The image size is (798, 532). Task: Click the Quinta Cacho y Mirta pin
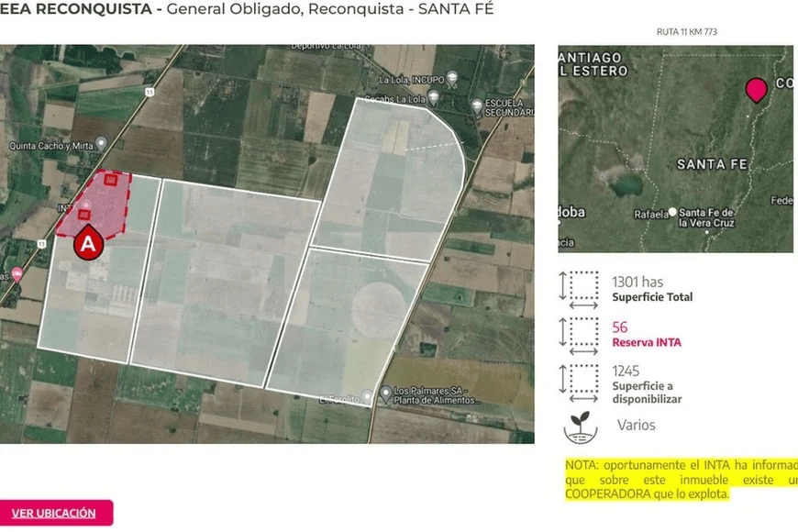(x=100, y=144)
